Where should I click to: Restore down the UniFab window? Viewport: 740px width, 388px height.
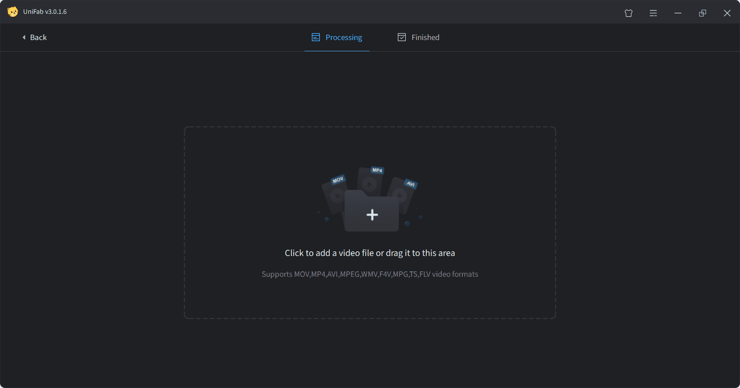(702, 13)
